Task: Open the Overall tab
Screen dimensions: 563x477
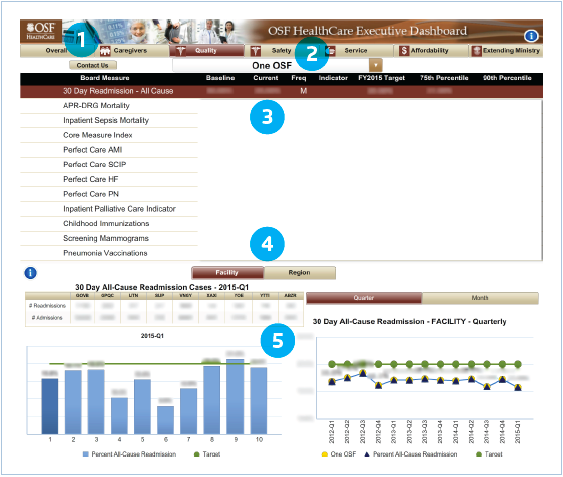Action: click(57, 51)
